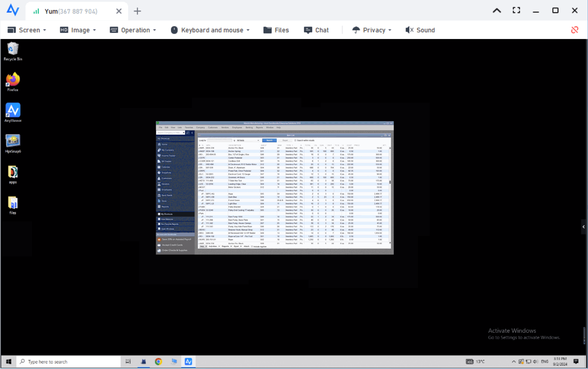
Task: Add a new session tab with plus
Action: pyautogui.click(x=137, y=11)
